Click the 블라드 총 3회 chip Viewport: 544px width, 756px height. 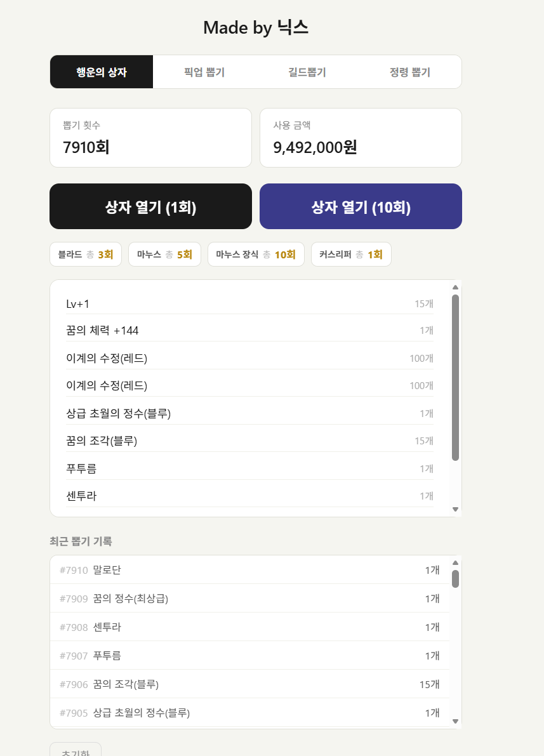point(86,255)
